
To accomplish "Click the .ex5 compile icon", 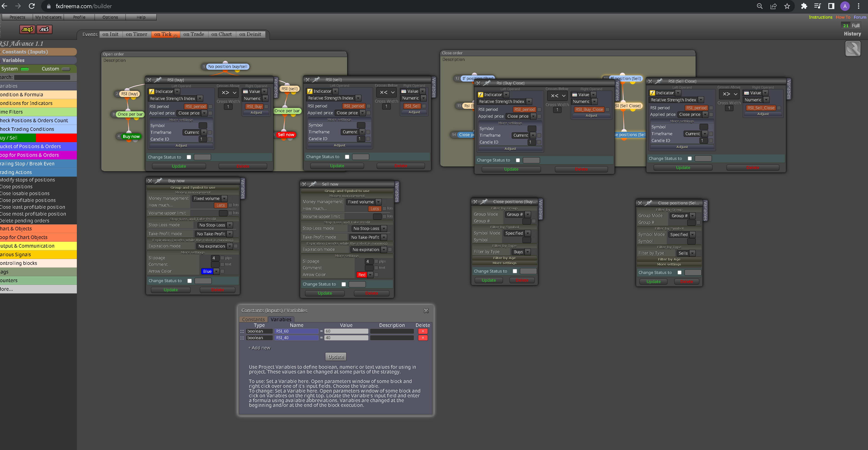I will pyautogui.click(x=44, y=29).
